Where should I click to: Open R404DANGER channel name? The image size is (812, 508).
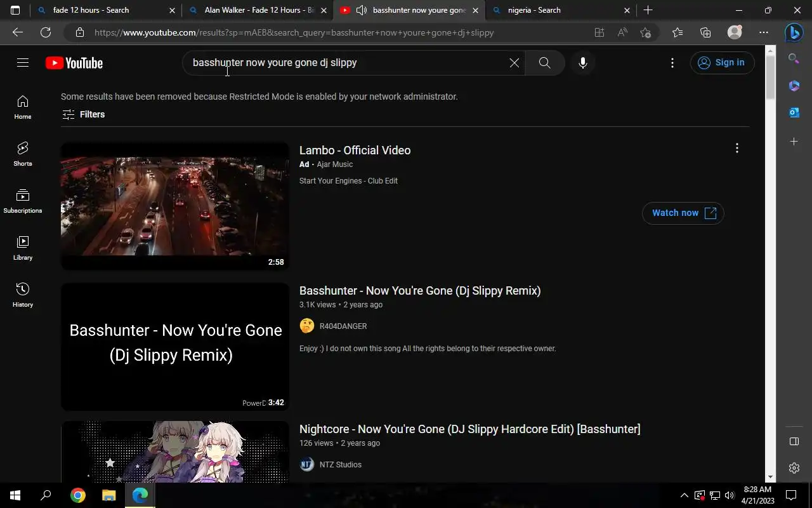(343, 326)
